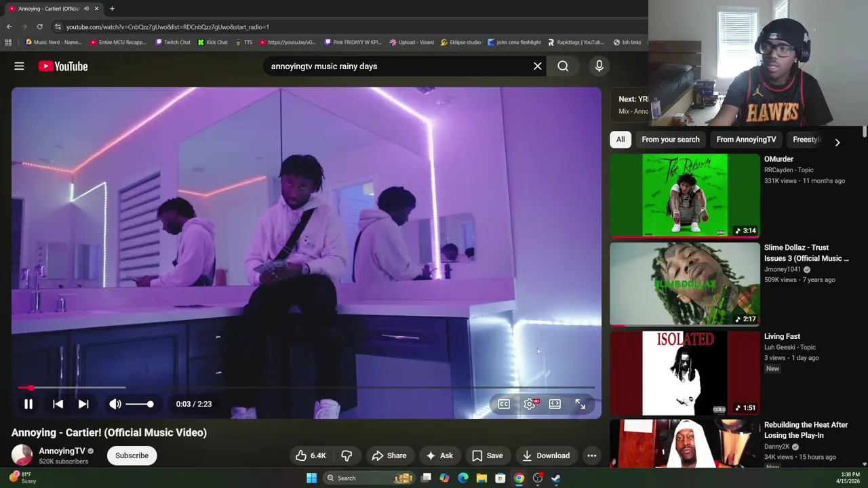Viewport: 868px width, 488px height.
Task: Open the Entire MCU Recapp bookmark
Action: [x=118, y=42]
